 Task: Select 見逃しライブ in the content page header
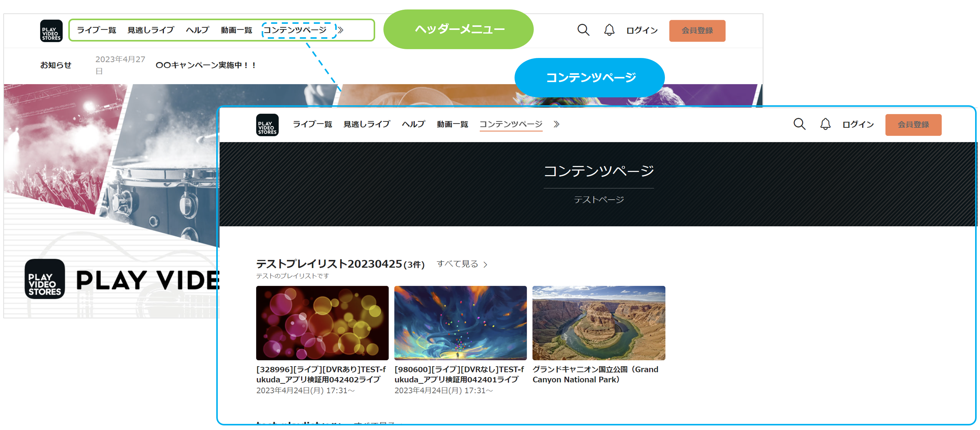(x=366, y=124)
